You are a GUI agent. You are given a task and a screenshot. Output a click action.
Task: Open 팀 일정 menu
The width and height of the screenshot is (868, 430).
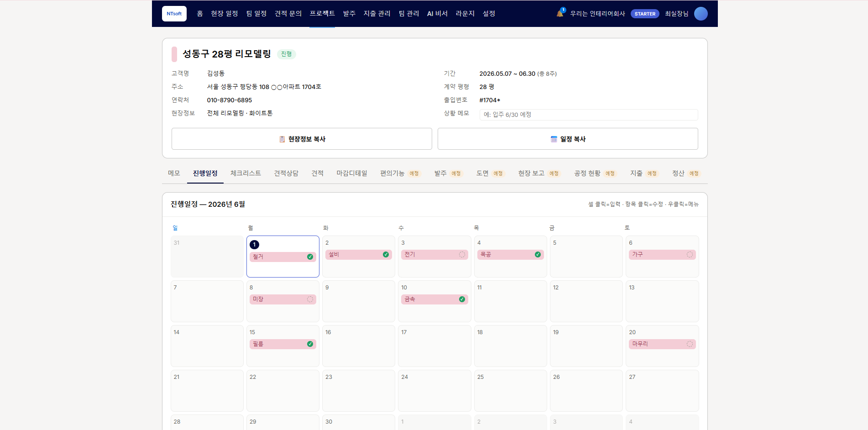(x=256, y=14)
